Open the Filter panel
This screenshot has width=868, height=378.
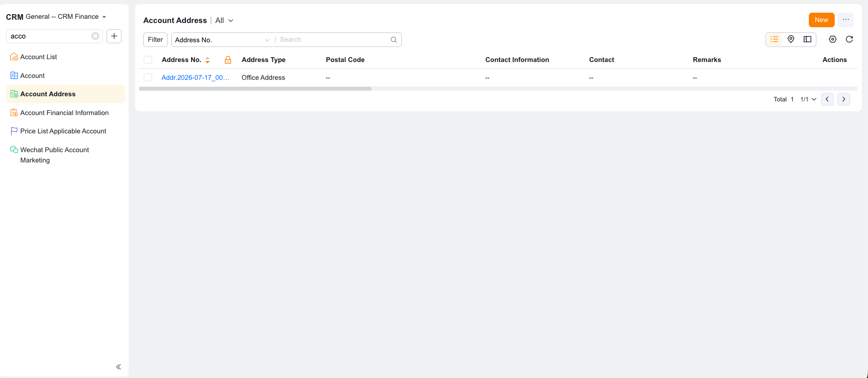(x=155, y=39)
